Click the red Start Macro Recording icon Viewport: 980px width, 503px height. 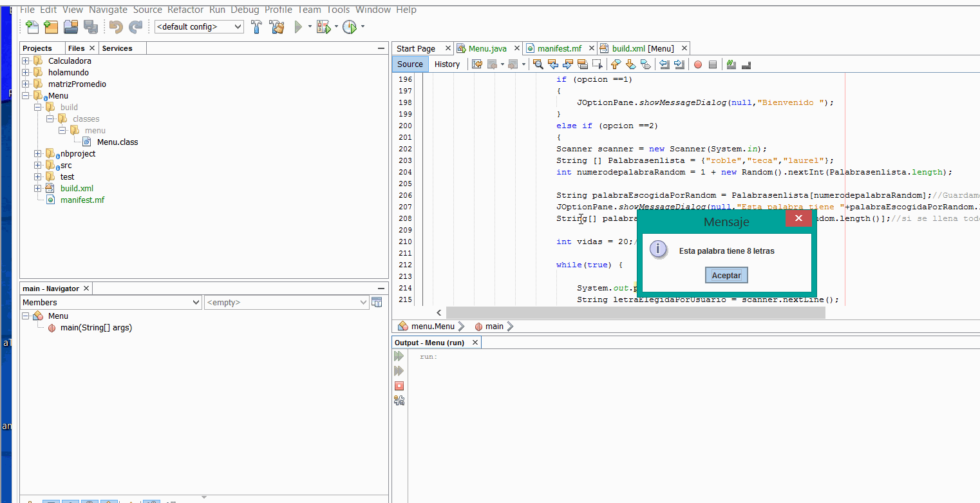point(698,64)
